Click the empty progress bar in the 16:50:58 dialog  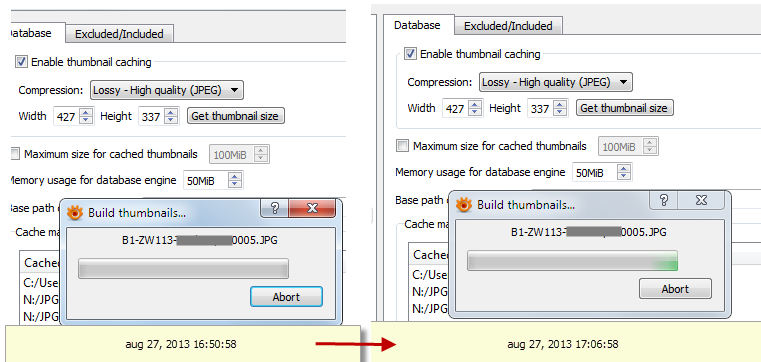click(x=183, y=268)
